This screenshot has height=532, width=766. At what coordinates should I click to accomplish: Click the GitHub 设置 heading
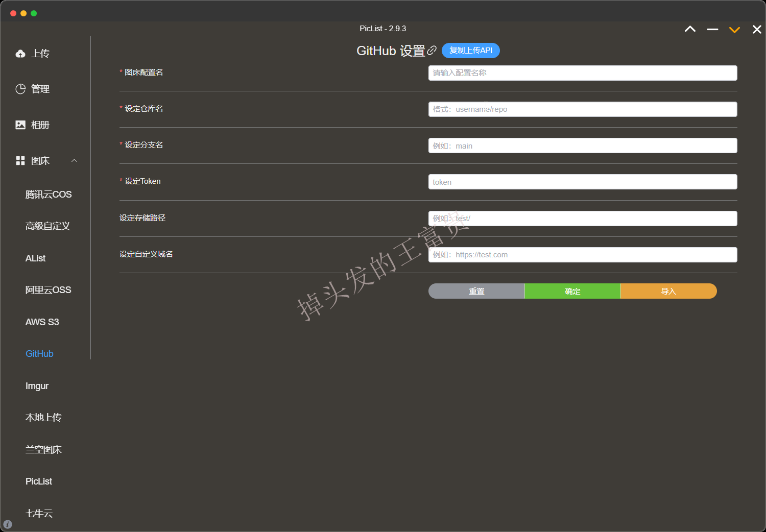coord(391,51)
